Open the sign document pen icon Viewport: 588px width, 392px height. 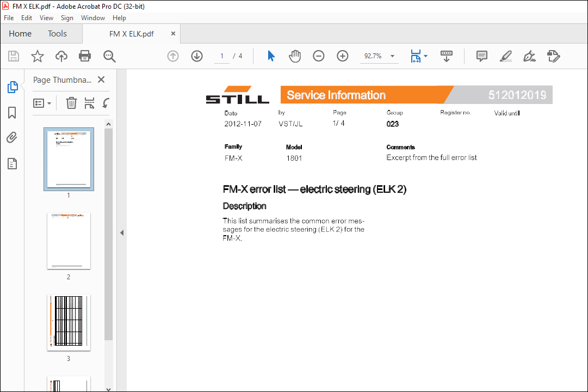[529, 56]
